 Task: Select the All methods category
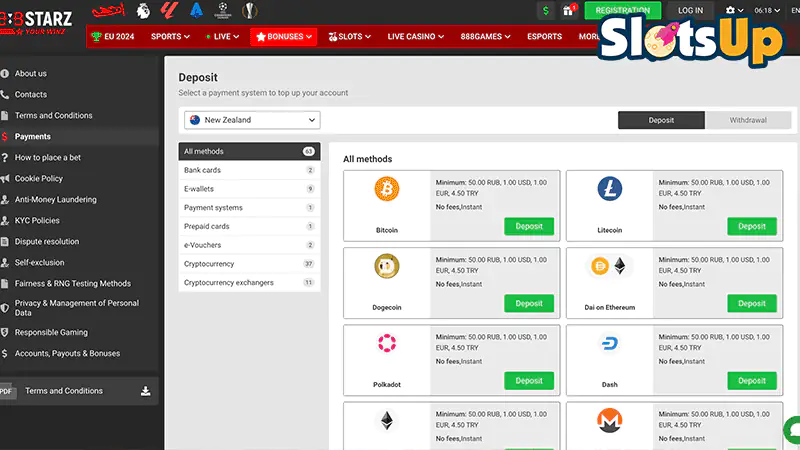pyautogui.click(x=249, y=152)
